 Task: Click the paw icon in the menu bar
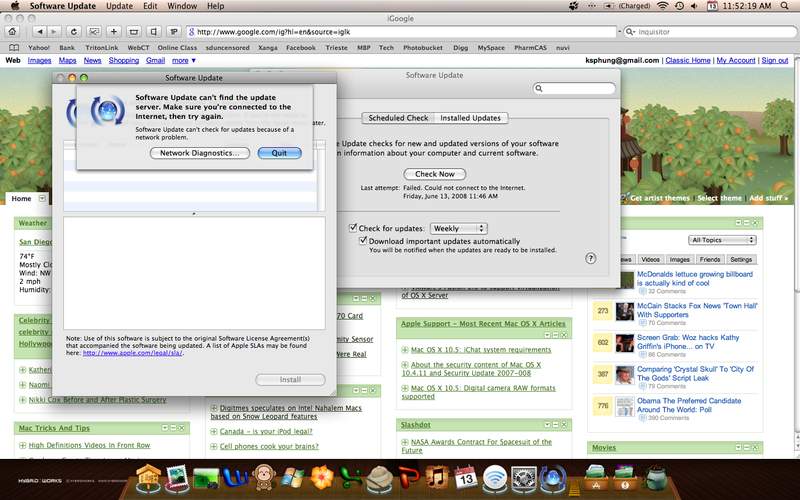click(574, 6)
